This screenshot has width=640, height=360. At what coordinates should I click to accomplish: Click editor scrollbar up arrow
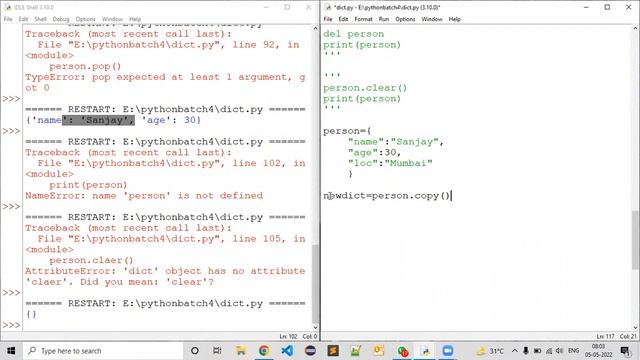(x=636, y=28)
